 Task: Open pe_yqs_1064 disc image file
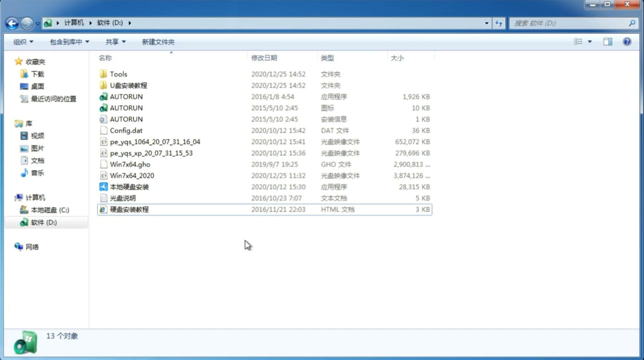[x=155, y=142]
